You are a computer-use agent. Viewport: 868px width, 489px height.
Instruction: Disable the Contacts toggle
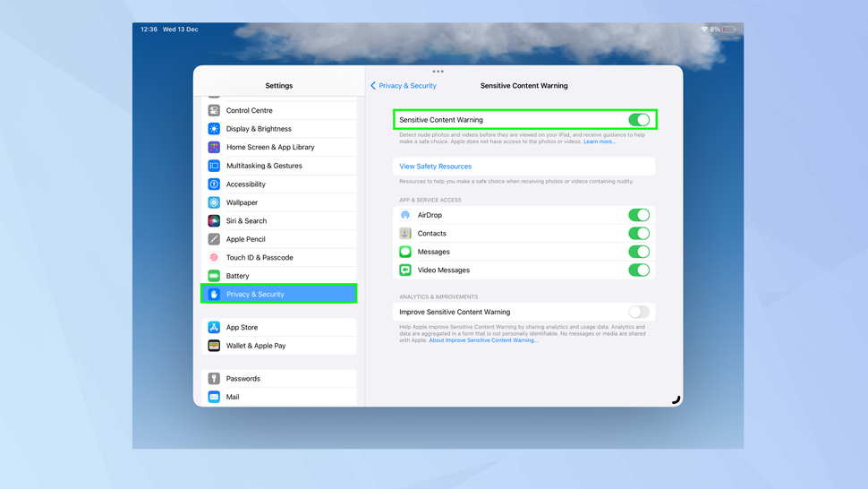point(639,233)
